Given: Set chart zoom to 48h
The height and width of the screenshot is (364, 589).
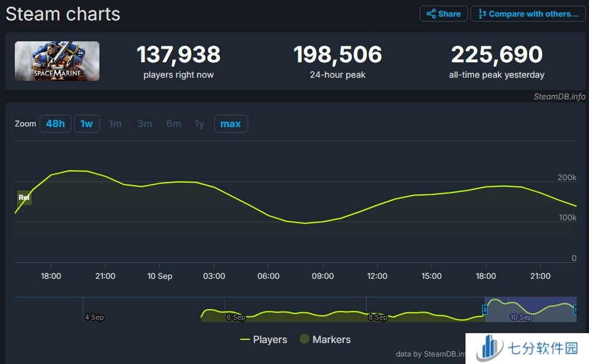Looking at the screenshot, I should (x=55, y=123).
